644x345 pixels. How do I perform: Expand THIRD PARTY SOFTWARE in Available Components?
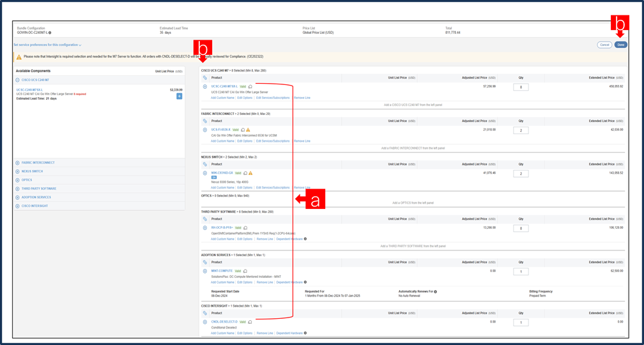[x=18, y=188]
